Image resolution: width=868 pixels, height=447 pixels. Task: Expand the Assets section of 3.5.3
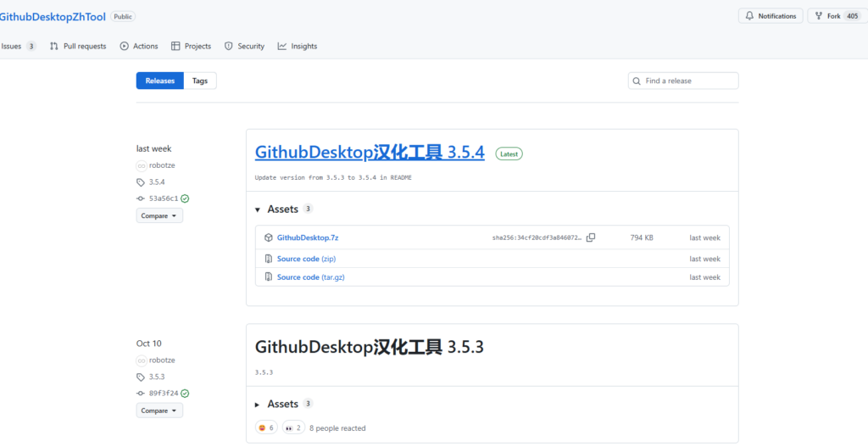[284, 405]
